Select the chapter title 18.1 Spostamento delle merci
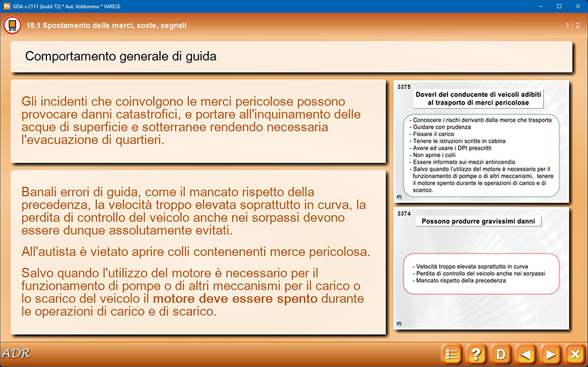 pos(106,26)
